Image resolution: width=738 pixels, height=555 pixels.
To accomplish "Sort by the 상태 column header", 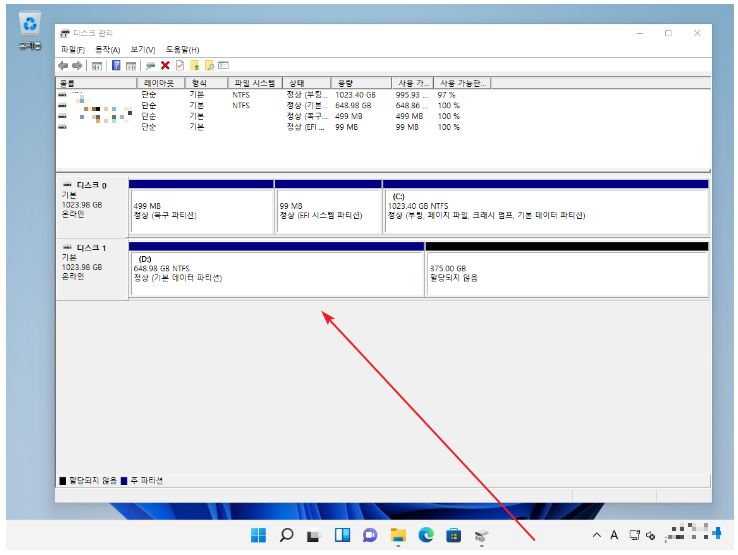I will 306,83.
